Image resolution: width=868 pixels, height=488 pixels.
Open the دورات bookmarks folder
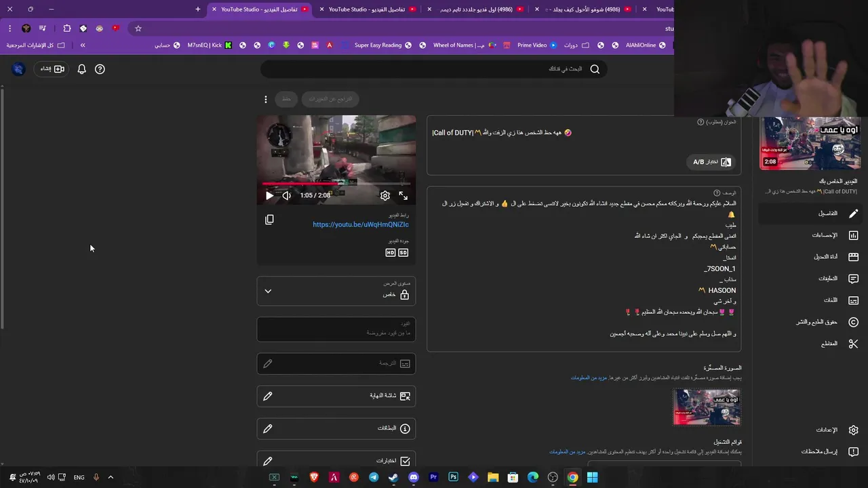click(x=576, y=45)
